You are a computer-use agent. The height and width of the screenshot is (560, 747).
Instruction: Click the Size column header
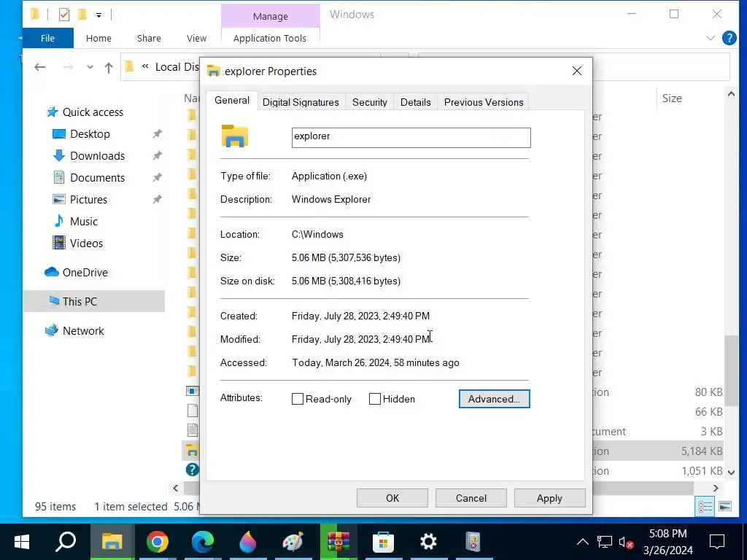pyautogui.click(x=672, y=98)
